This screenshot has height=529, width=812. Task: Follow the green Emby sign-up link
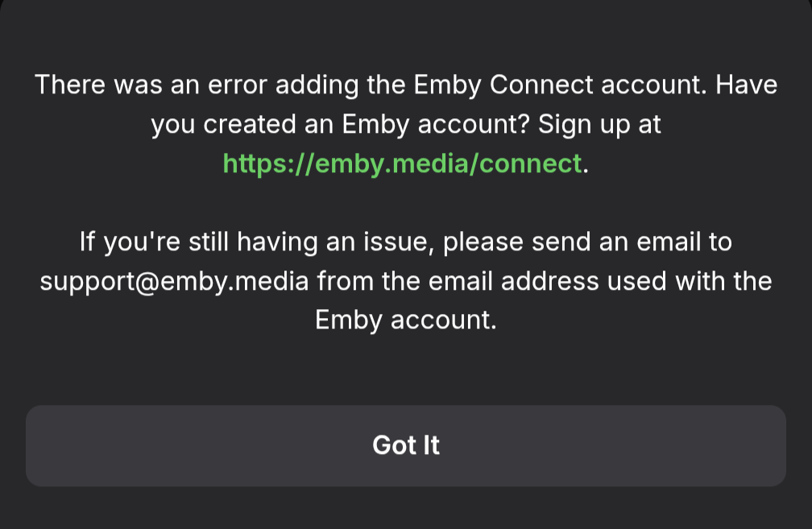click(x=402, y=163)
